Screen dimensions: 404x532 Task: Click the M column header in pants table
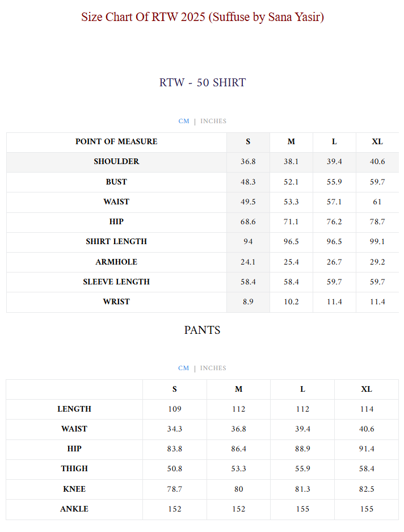pyautogui.click(x=238, y=389)
